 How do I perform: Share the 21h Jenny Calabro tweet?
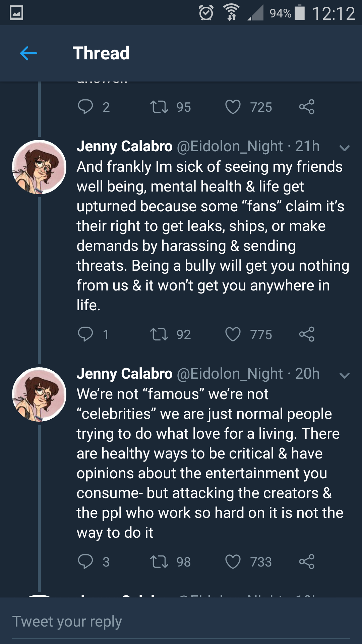[307, 334]
